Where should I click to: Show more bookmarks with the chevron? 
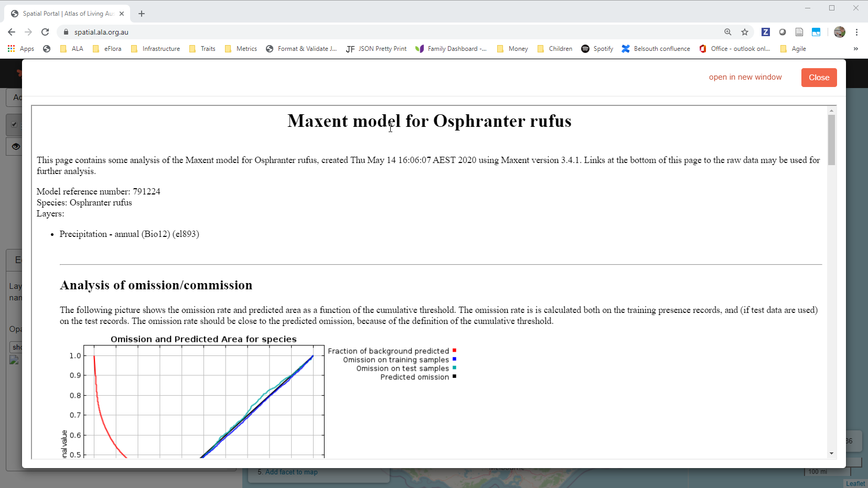tap(855, 49)
